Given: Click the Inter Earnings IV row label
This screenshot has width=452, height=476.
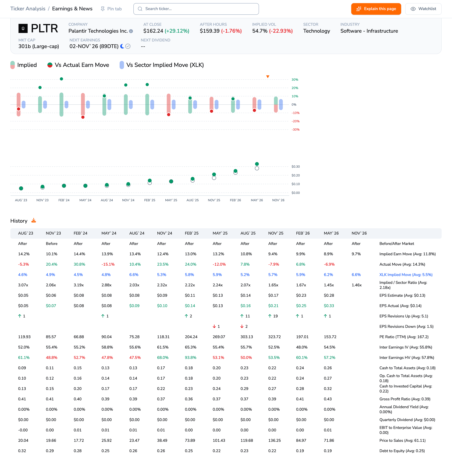Looking at the screenshot, I should click(406, 347).
